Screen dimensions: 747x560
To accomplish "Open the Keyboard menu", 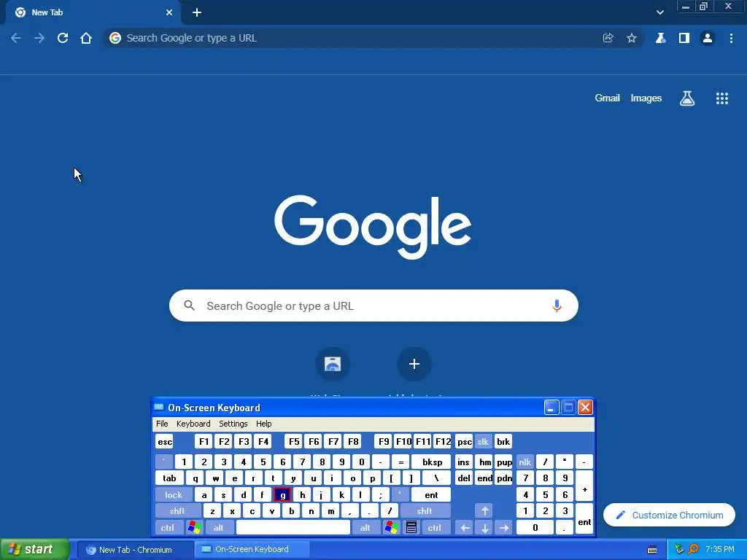I will pos(193,424).
